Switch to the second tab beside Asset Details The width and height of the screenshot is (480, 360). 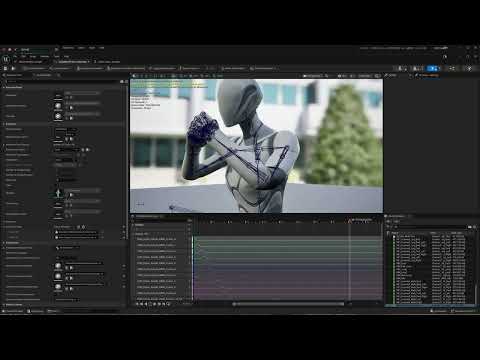(x=44, y=75)
